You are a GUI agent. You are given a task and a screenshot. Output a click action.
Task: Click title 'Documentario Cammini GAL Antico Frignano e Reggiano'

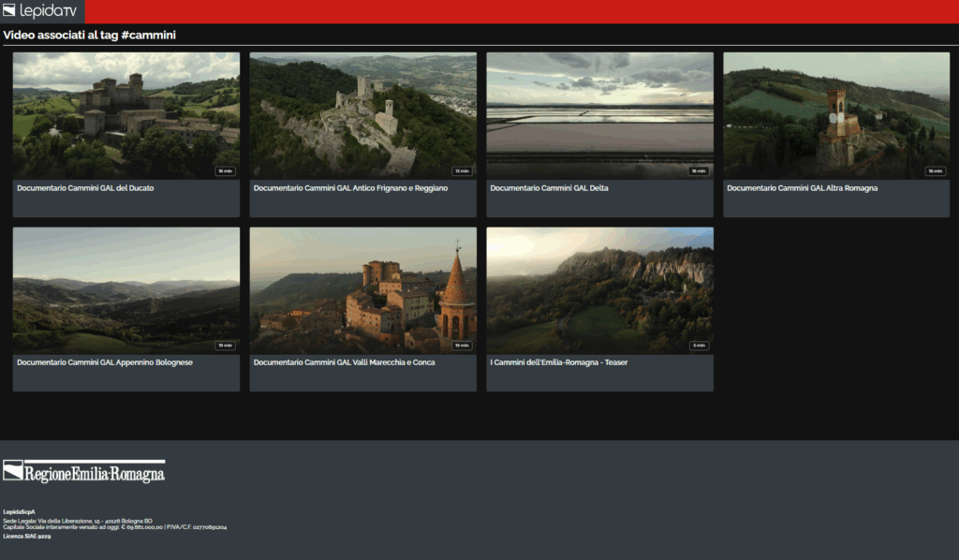[x=350, y=188]
